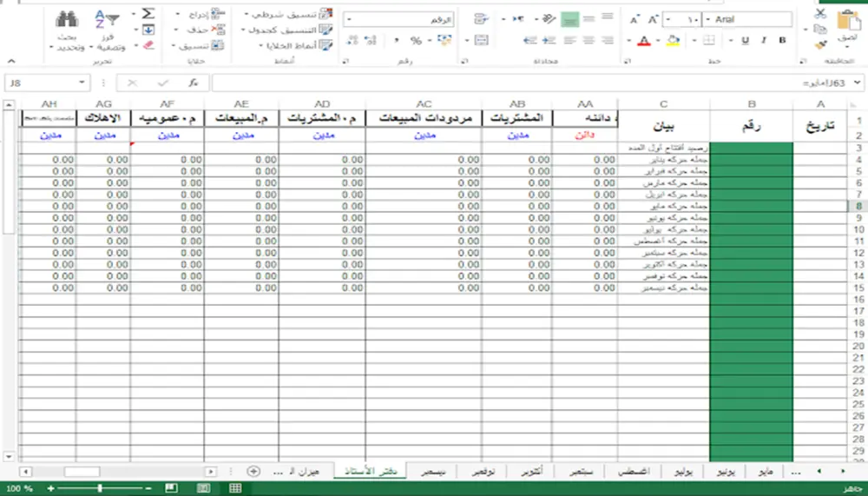Click the yellow Fill Color bucket
This screenshot has width=868, height=496.
(674, 41)
